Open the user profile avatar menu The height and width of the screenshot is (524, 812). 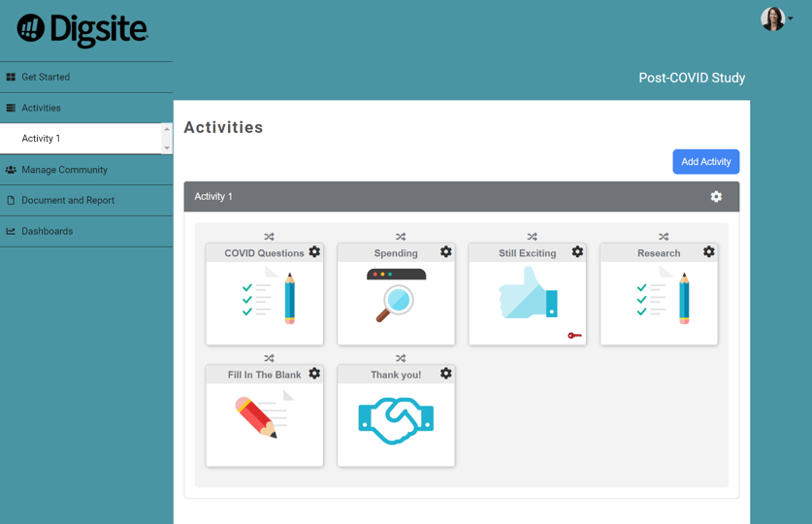tap(772, 19)
